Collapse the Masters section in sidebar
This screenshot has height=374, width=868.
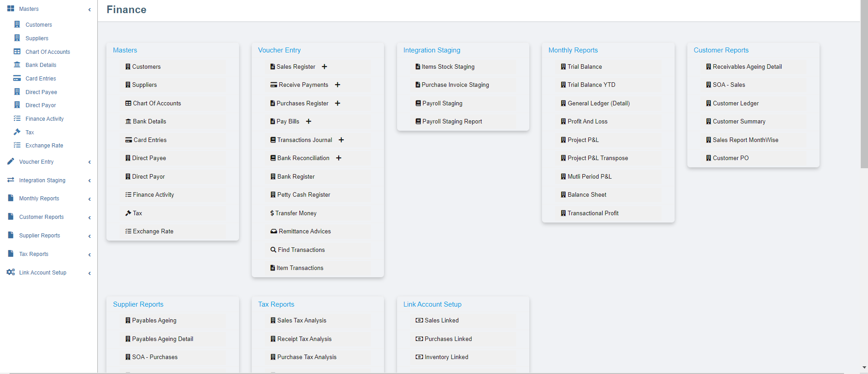pos(90,9)
